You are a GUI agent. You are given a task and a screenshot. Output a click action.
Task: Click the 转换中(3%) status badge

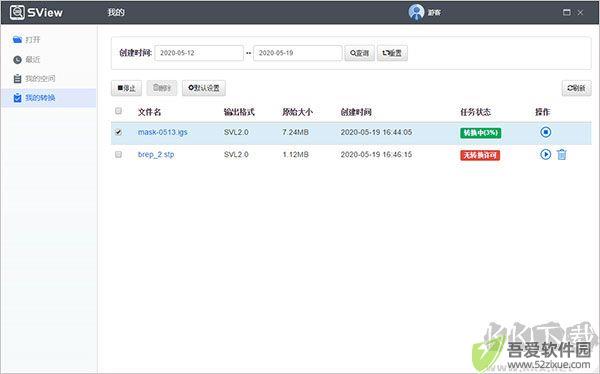coord(480,133)
